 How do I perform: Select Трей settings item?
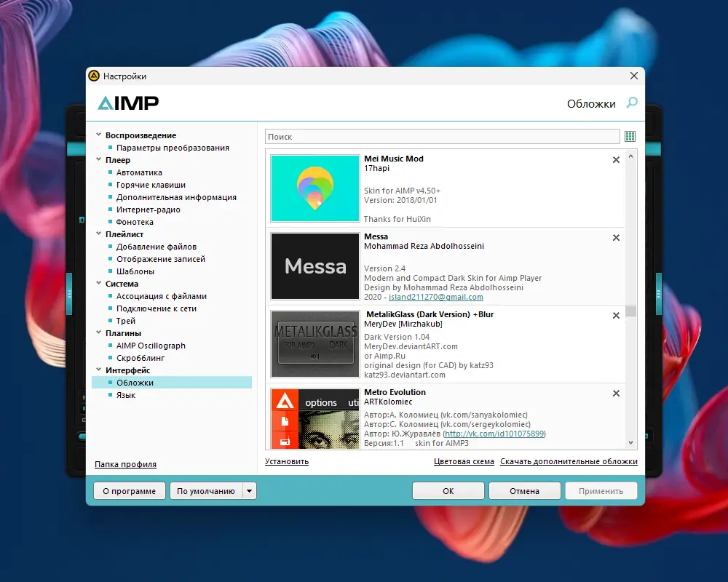tap(126, 321)
